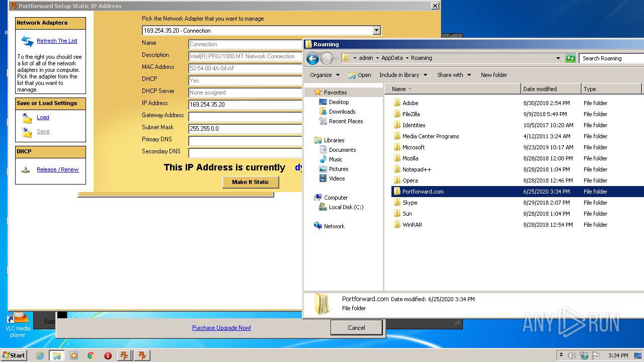Click Open in Explorer toolbar
The width and height of the screenshot is (644, 362).
pyautogui.click(x=360, y=75)
